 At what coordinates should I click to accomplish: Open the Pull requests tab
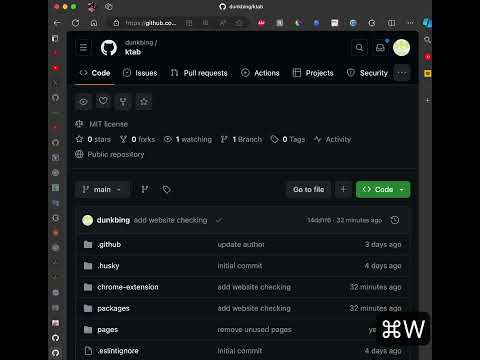point(199,73)
